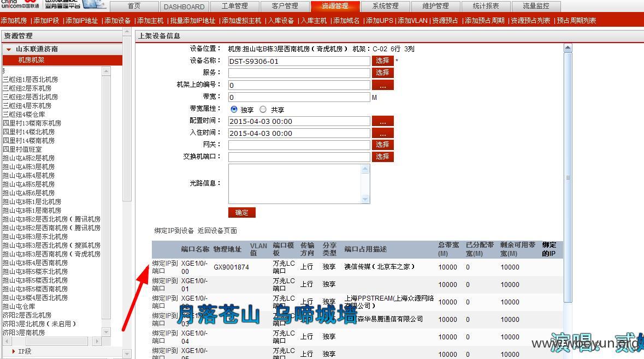
Task: Click 入库设备 submenu link
Action: click(281, 21)
